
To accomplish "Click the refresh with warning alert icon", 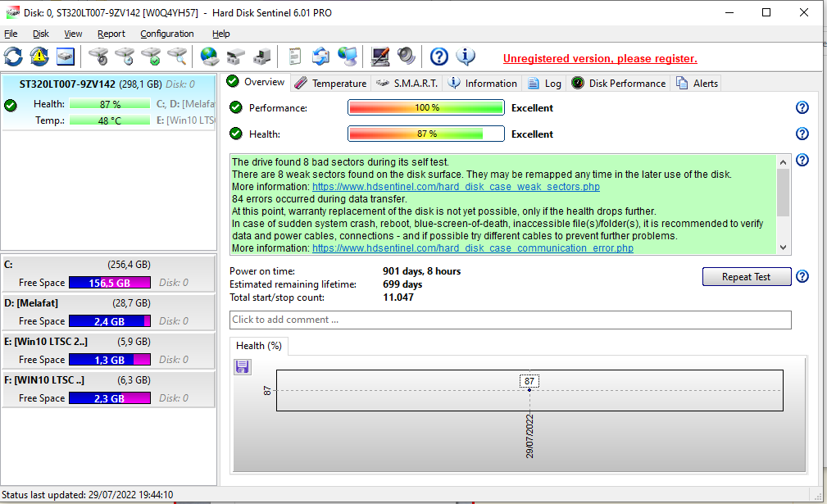I will (x=39, y=57).
